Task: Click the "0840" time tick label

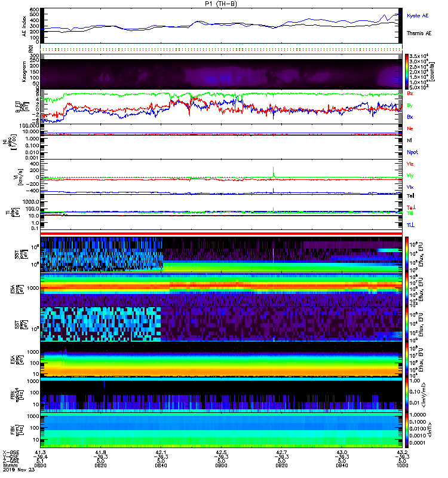Action: point(161,465)
